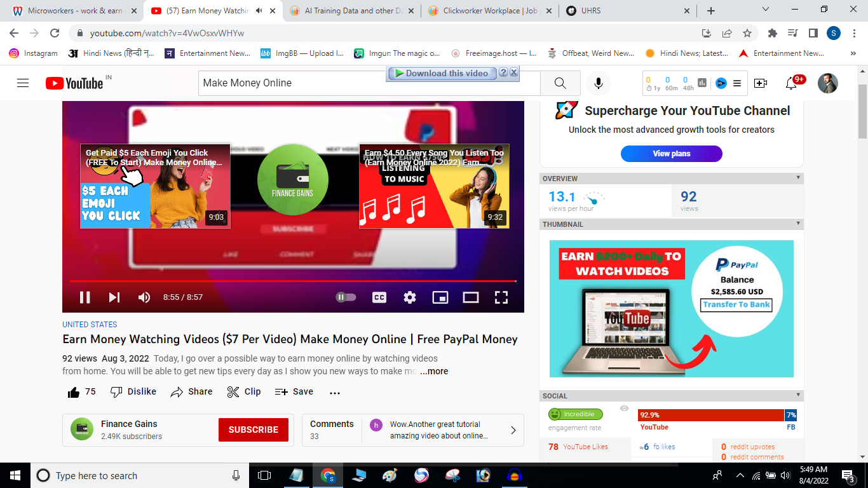Toggle the eye icon in the Social panel
Image resolution: width=868 pixels, height=488 pixels.
tap(624, 409)
